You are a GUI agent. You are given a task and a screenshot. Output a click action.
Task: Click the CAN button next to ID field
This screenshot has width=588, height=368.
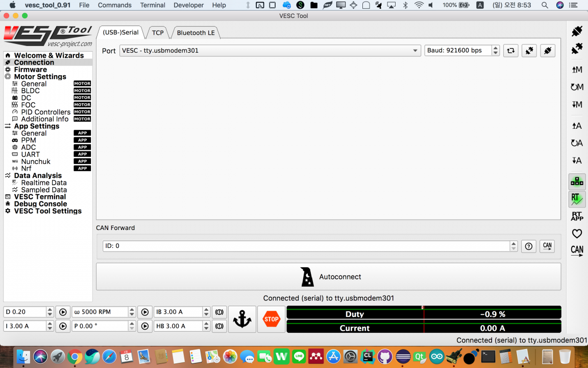pos(547,246)
